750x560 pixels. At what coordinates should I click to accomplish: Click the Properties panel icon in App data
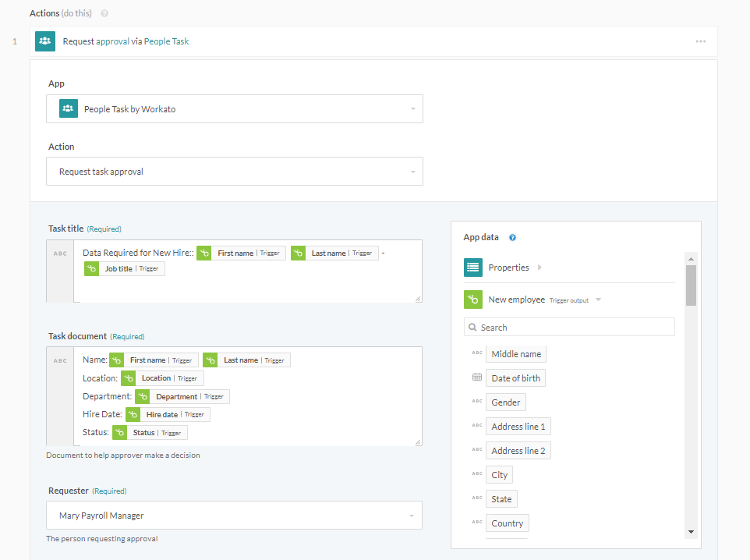(x=473, y=267)
